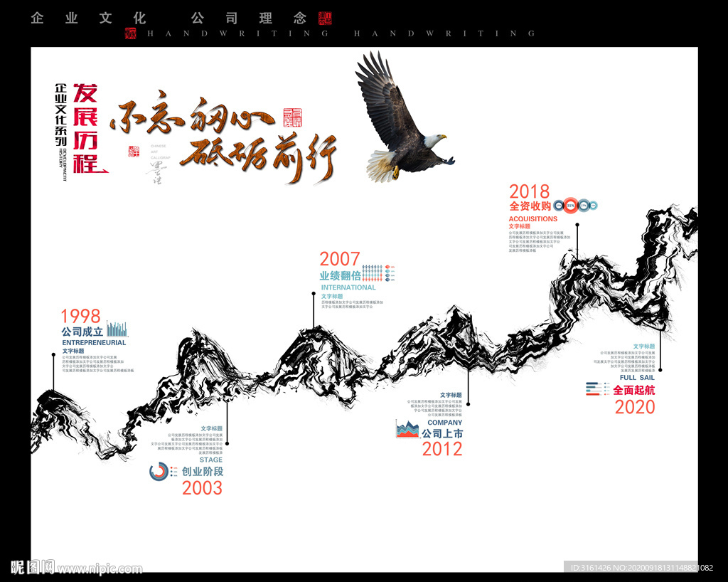Click the year 2020

click(x=635, y=408)
